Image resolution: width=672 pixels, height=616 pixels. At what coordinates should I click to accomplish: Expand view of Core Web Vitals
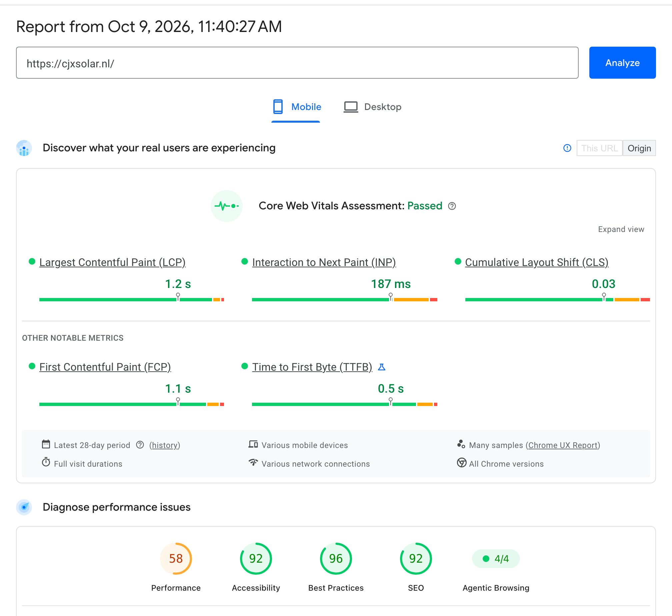[621, 229]
